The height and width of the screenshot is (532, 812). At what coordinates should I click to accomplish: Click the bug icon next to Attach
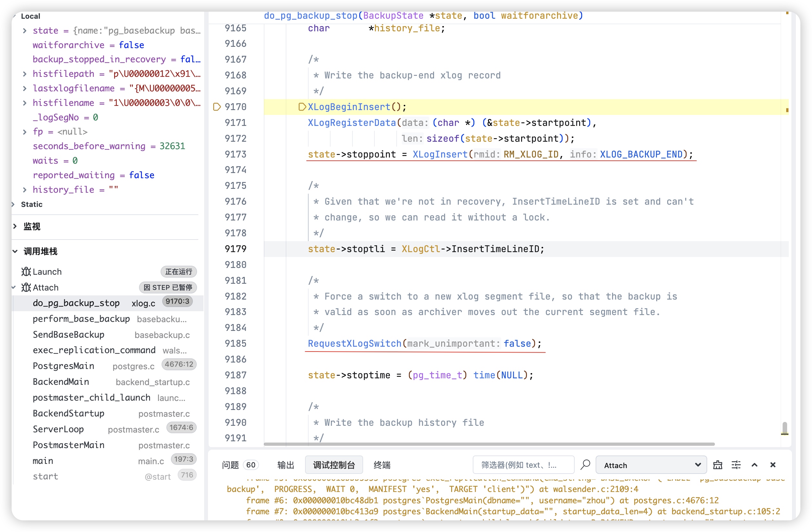pos(26,288)
